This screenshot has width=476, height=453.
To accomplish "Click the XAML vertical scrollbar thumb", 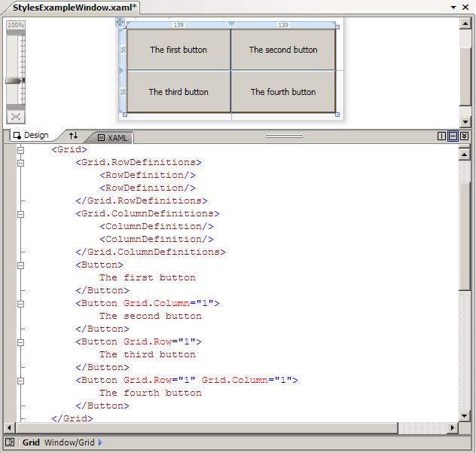I will point(465,237).
